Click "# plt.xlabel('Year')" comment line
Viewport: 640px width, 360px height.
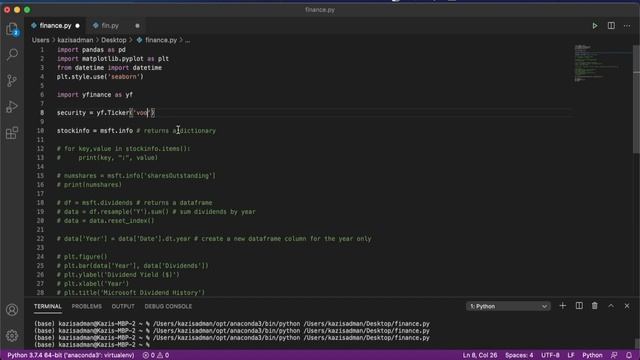[93, 284]
